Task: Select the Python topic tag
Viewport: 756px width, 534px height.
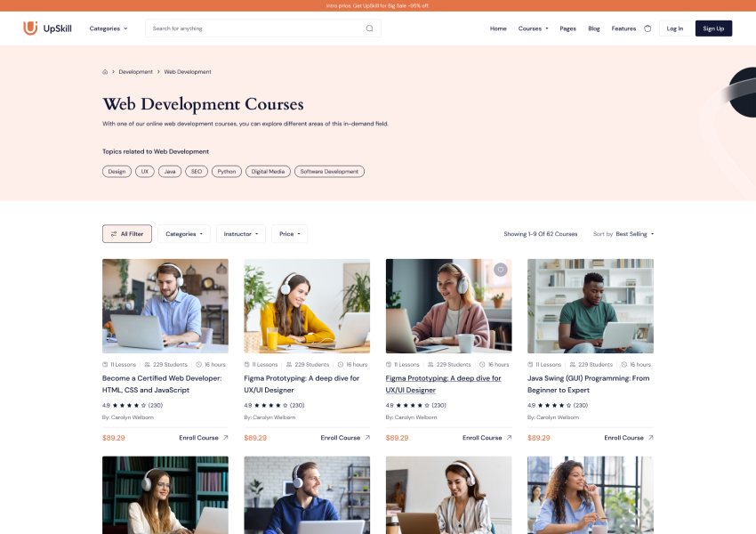Action: [x=227, y=172]
